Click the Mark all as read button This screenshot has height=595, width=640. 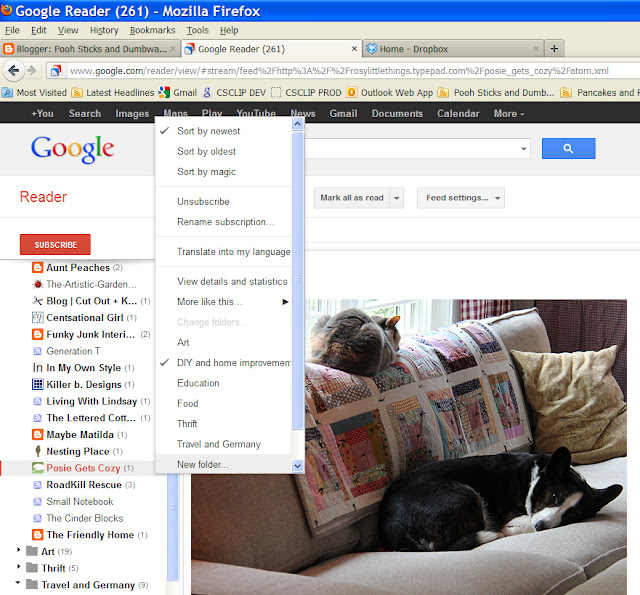tap(352, 198)
